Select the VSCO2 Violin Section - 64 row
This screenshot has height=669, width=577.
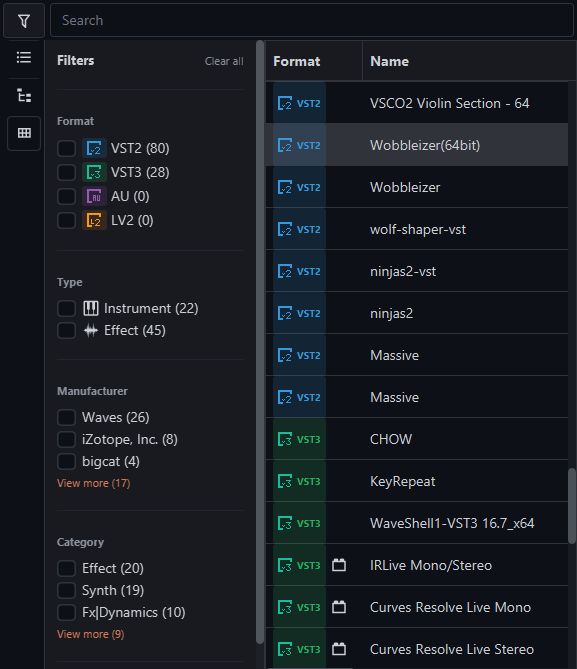417,103
